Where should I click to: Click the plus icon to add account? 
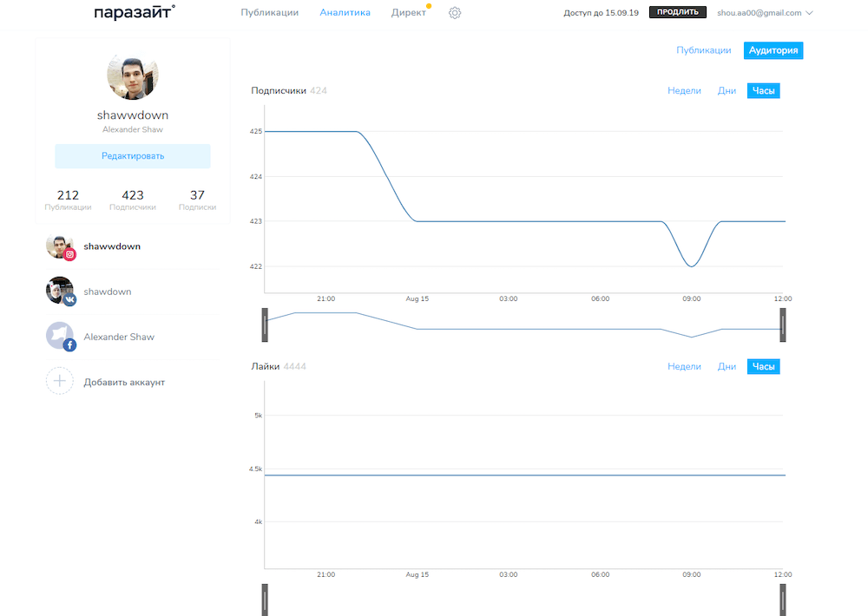point(59,382)
